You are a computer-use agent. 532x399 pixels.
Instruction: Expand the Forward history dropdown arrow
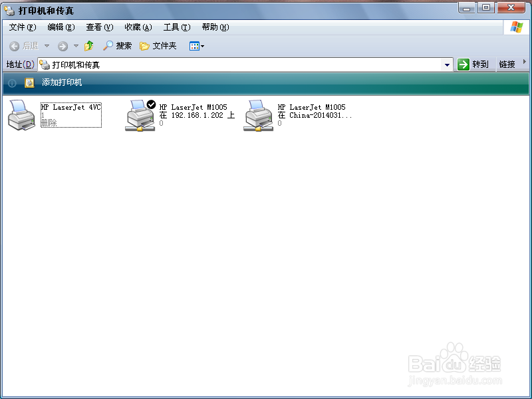(x=76, y=46)
